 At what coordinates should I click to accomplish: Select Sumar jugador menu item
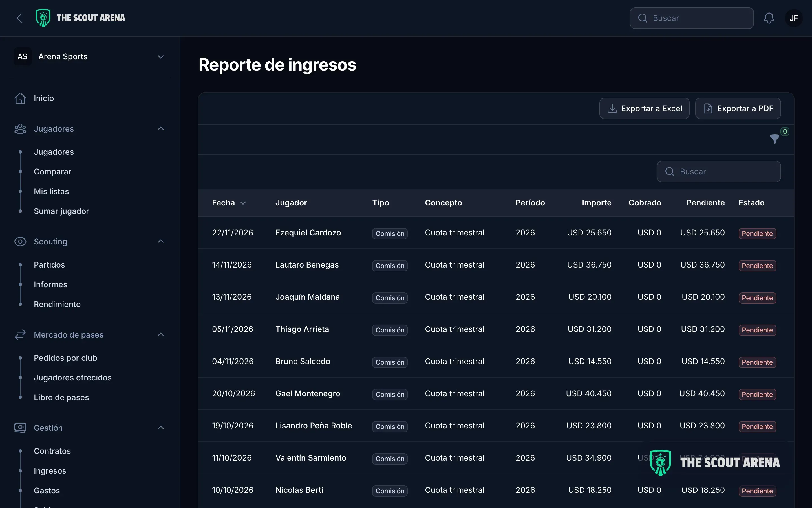[61, 211]
